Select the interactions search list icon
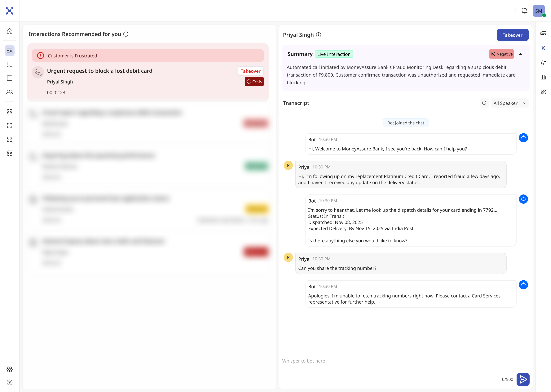The width and height of the screenshot is (551, 392). [x=9, y=51]
